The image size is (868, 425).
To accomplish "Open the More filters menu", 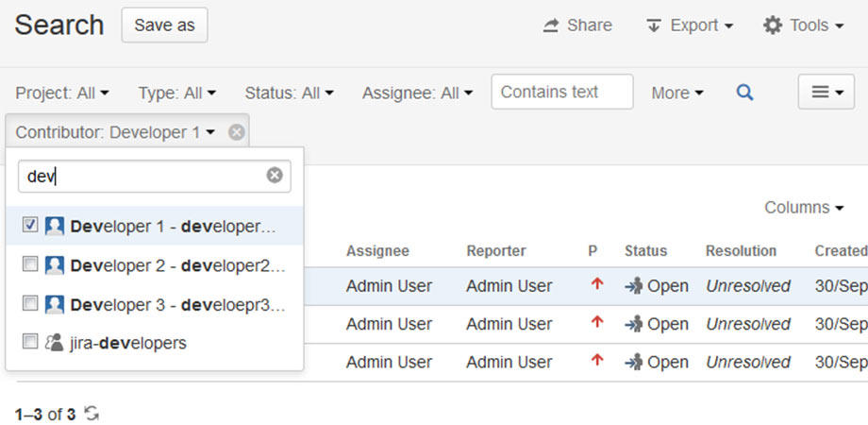I will 677,93.
